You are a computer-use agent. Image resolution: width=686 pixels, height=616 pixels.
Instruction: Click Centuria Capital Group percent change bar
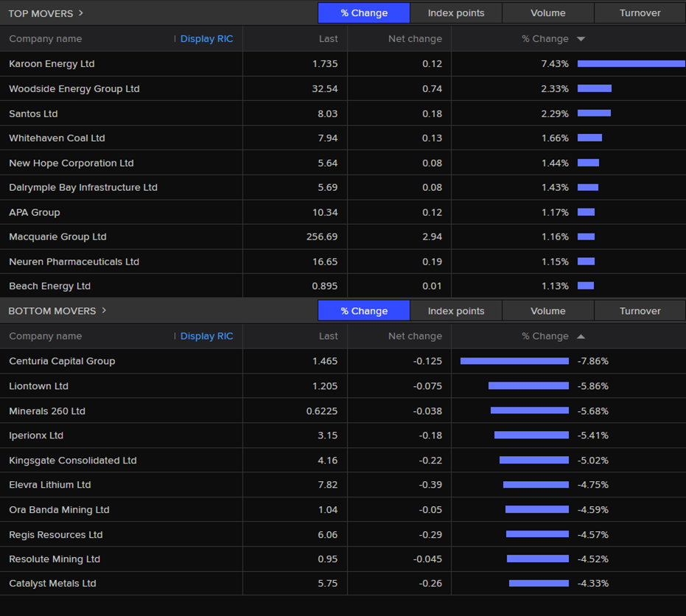[514, 361]
